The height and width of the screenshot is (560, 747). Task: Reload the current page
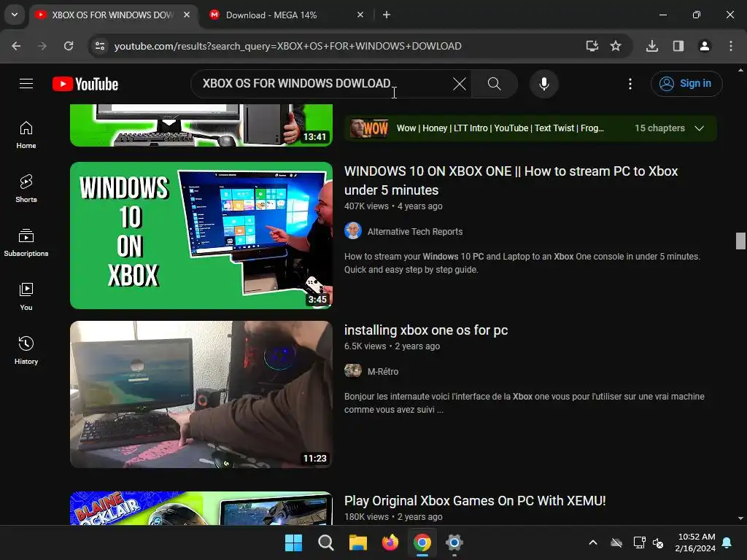[x=69, y=46]
